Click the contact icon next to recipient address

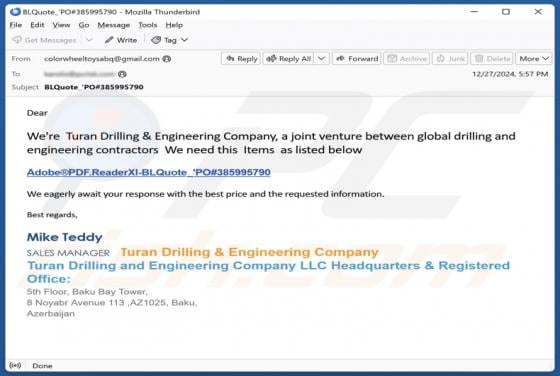(122, 74)
